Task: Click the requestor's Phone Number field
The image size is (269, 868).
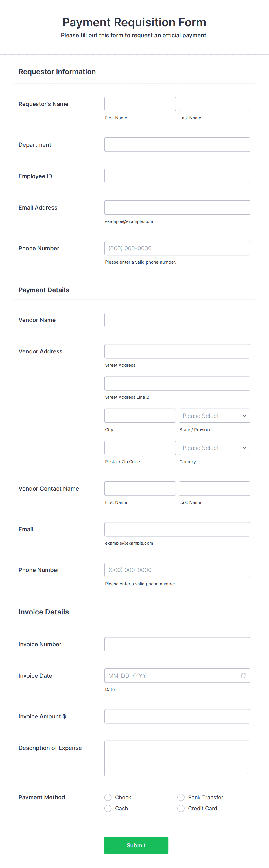Action: pos(177,248)
